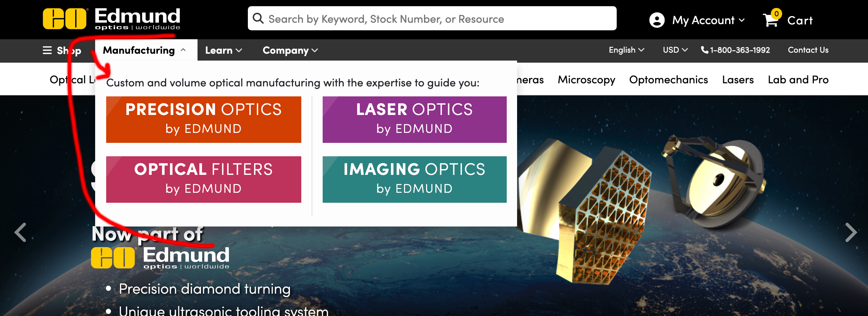Collapse the Manufacturing menu

(145, 50)
